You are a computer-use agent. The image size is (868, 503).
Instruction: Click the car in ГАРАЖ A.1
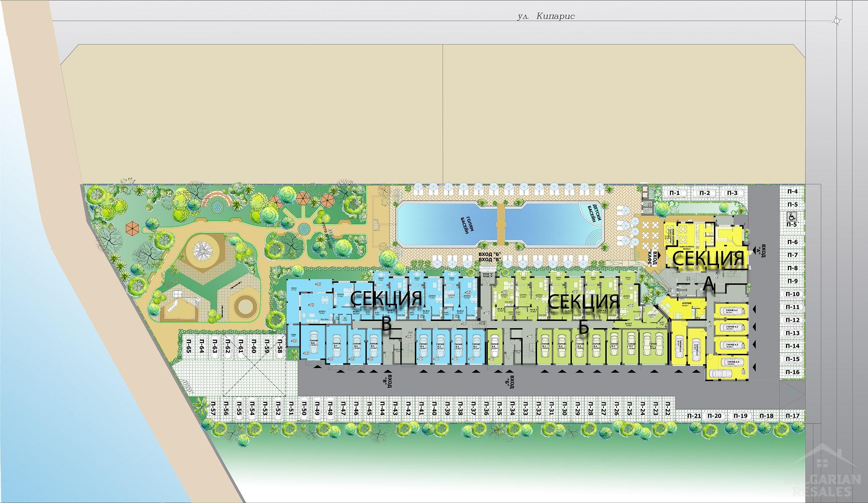point(731,311)
